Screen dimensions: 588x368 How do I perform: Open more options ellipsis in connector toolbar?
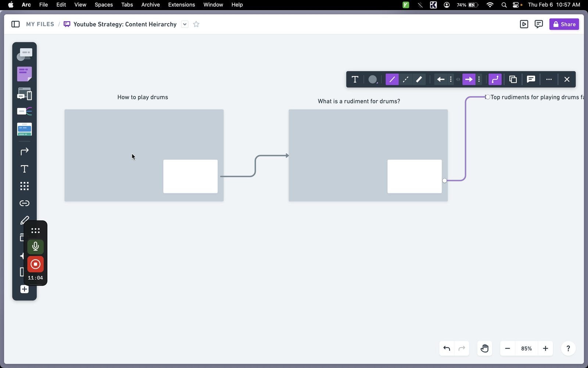pyautogui.click(x=549, y=79)
